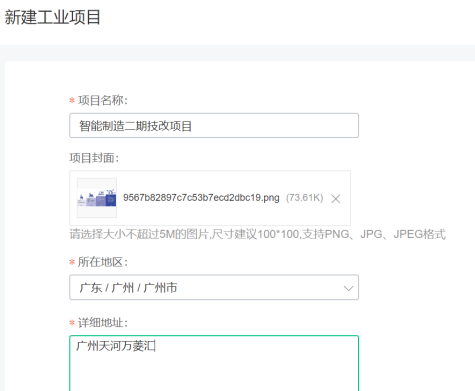Expand the region dropdown chevron arrow
Viewport: 475px width, 391px height.
tap(348, 288)
